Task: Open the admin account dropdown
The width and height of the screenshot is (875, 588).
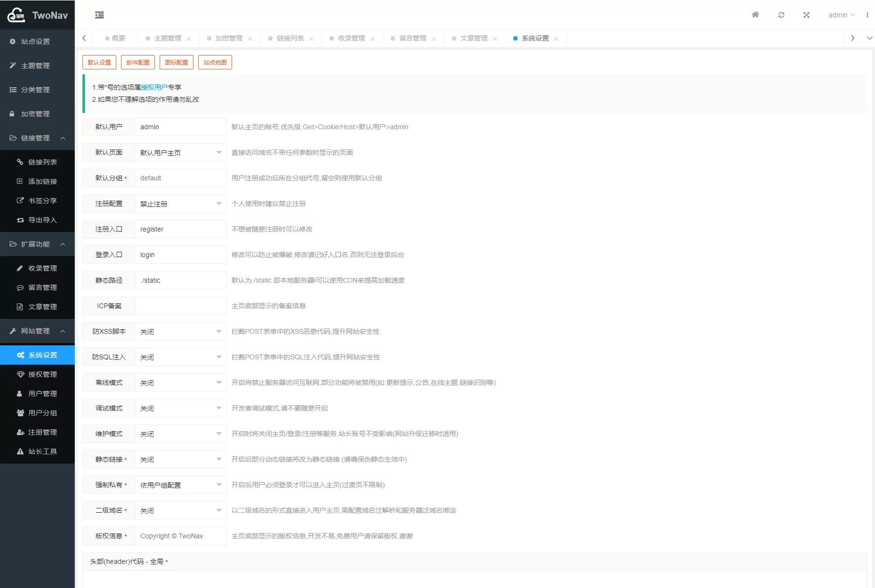Action: coord(841,15)
